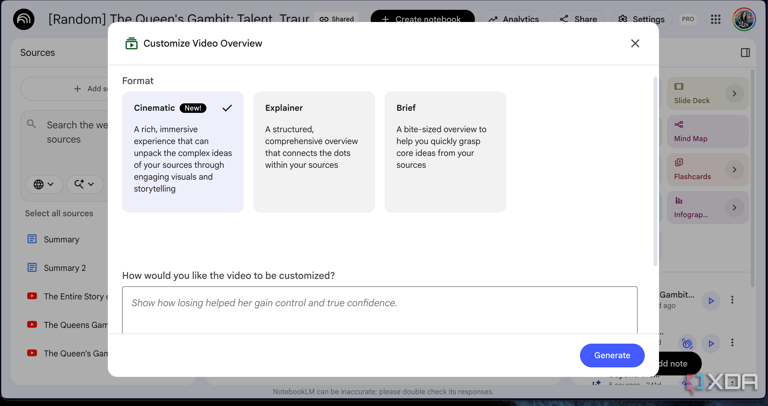Open Settings in the top bar
This screenshot has width=768, height=406.
(641, 19)
